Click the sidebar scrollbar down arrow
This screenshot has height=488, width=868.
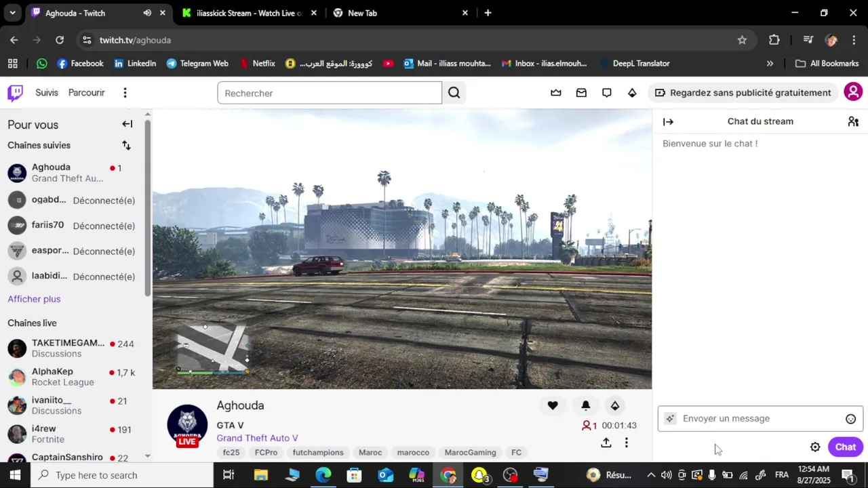148,457
